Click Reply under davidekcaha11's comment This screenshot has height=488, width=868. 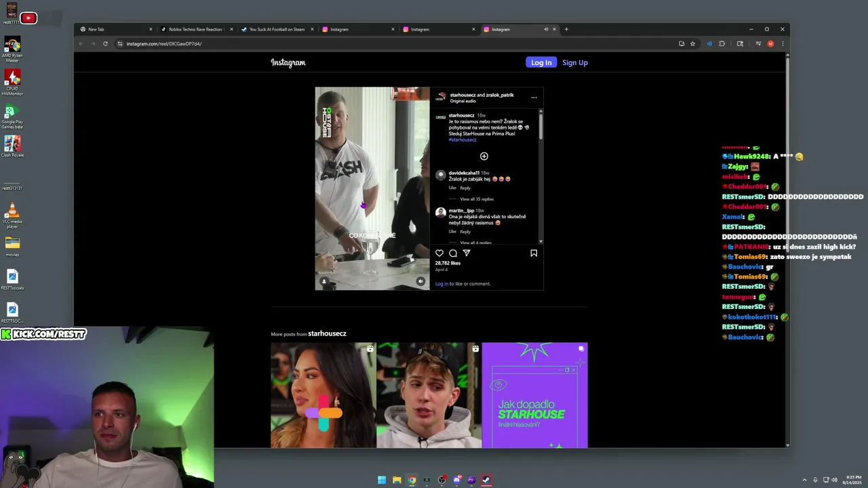click(465, 188)
